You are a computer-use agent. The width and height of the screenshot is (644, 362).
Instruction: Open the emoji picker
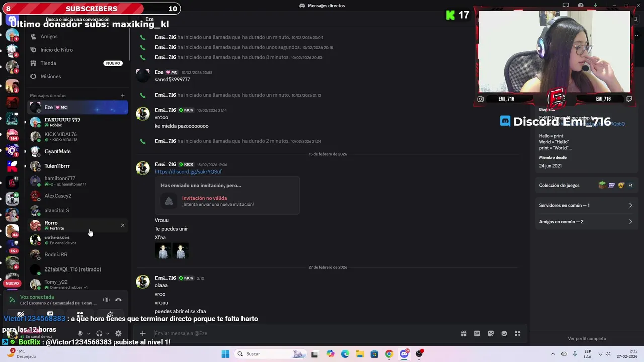tap(504, 333)
